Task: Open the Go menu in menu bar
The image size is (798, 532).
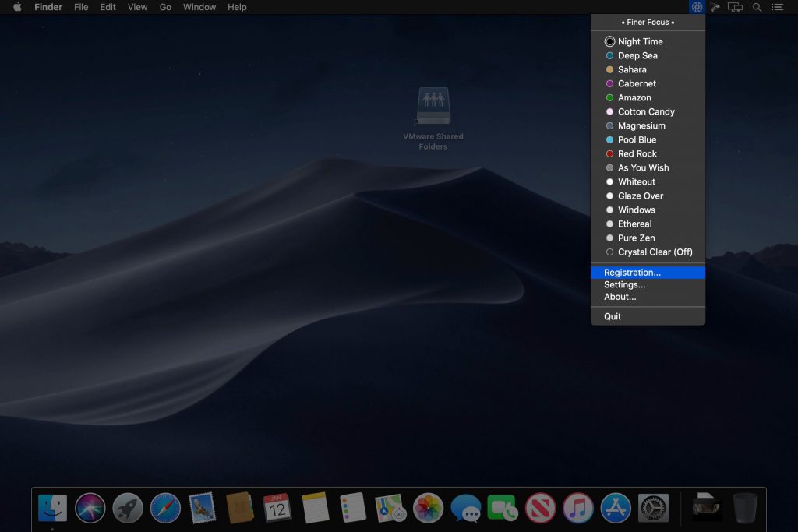Action: point(165,7)
